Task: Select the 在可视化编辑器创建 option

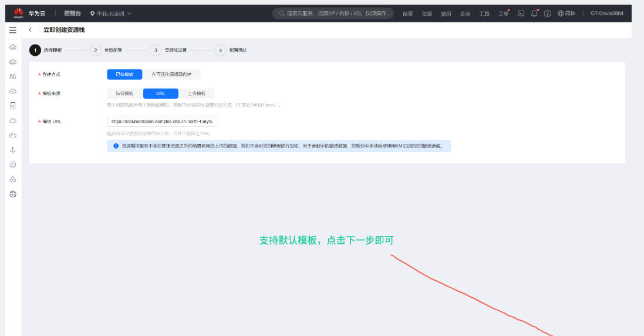Action: point(172,75)
